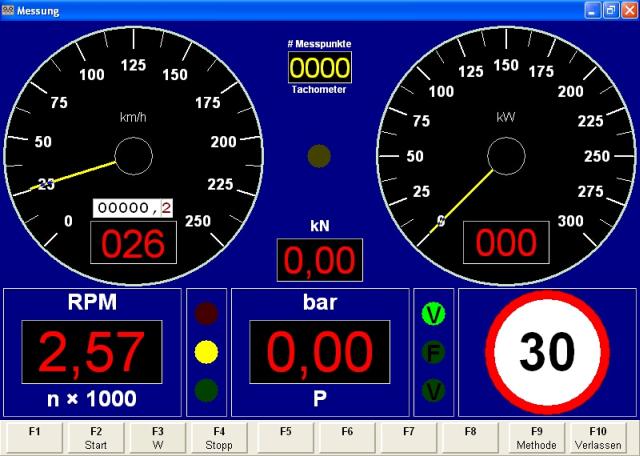Click the bar pressure value 0,00
The width and height of the screenshot is (640, 456).
click(x=320, y=352)
